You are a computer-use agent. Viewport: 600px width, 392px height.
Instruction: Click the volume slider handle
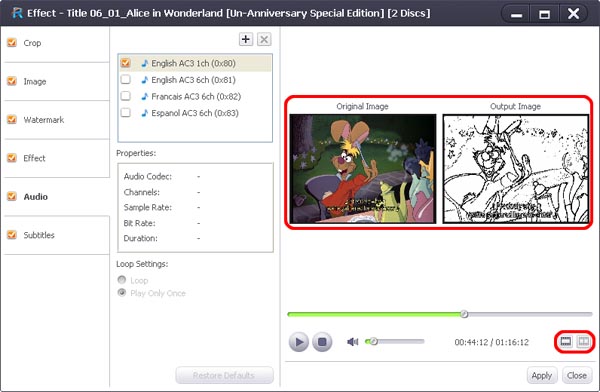coord(373,341)
